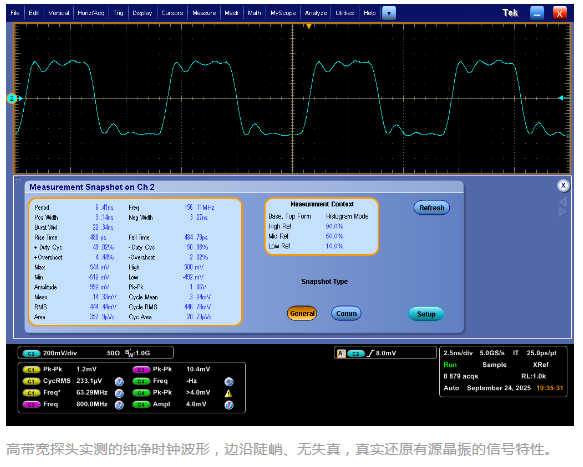
Task: Click the C4 badge for Freq -Hz
Action: coord(141,381)
